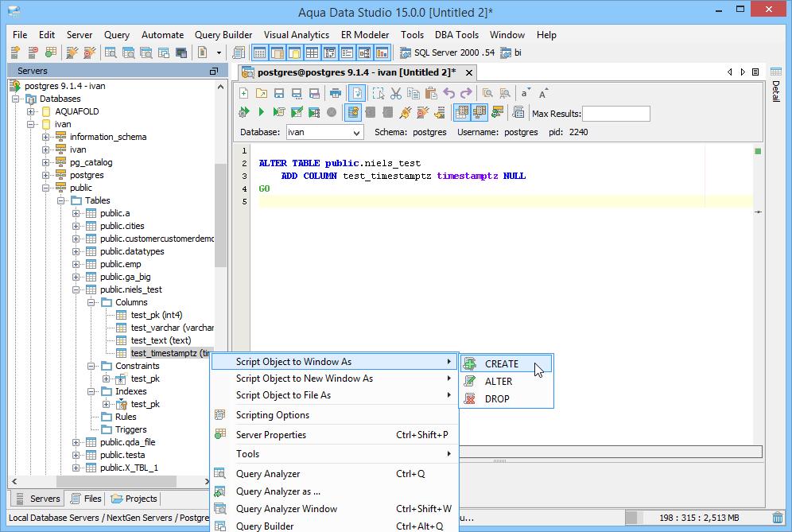Image resolution: width=792 pixels, height=532 pixels.
Task: Click the garbage collection trash icon in status bar
Action: 778,518
